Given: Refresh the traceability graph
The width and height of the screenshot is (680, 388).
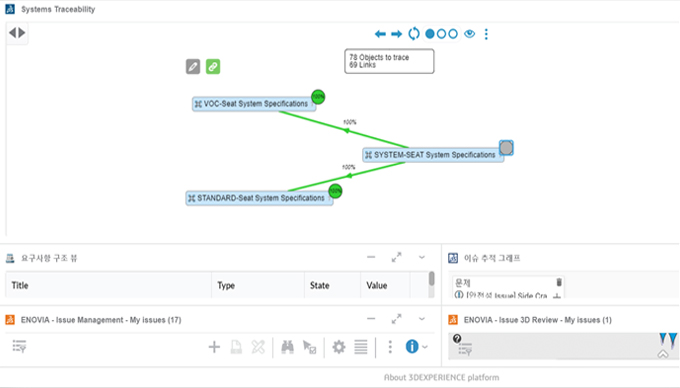Looking at the screenshot, I should (x=414, y=34).
